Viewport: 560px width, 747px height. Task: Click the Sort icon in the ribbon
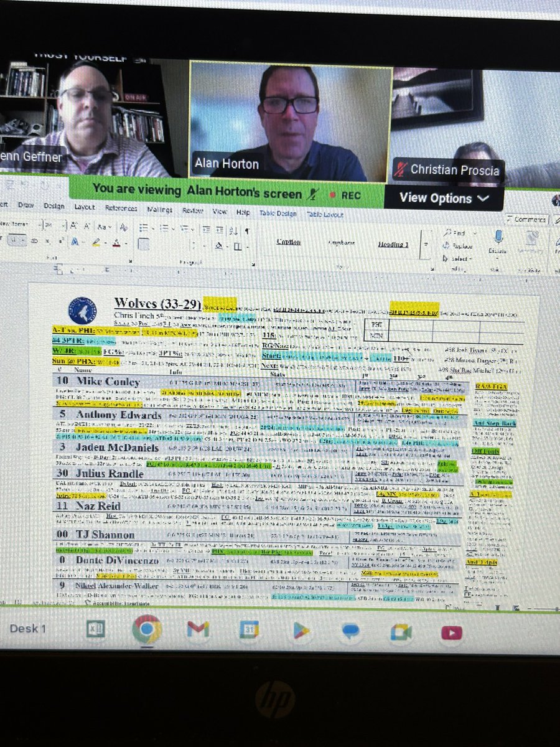233,230
